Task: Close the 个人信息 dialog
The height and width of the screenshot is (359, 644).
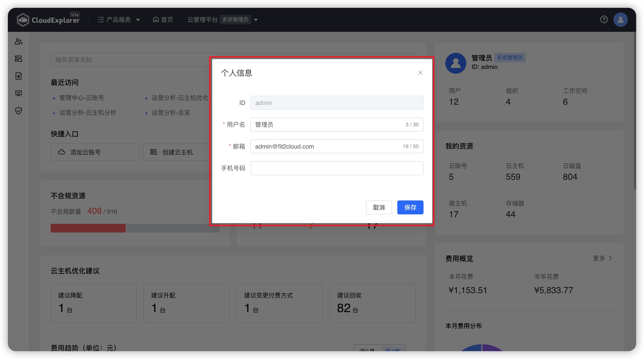Action: pyautogui.click(x=420, y=73)
